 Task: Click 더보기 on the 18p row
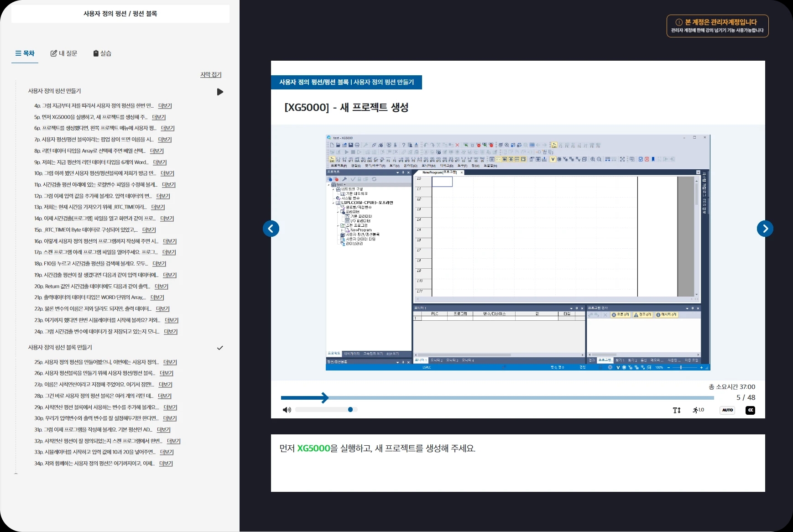tap(159, 264)
